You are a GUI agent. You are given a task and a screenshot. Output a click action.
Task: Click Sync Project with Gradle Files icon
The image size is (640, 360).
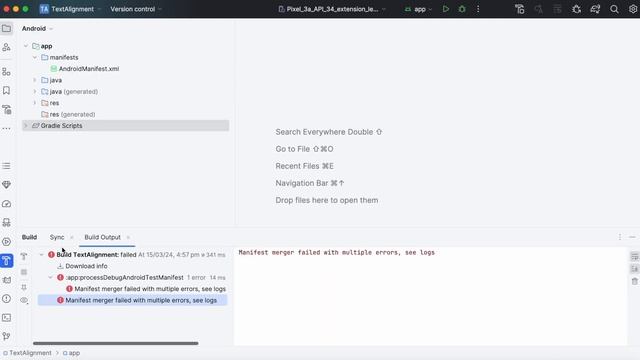pos(595,9)
